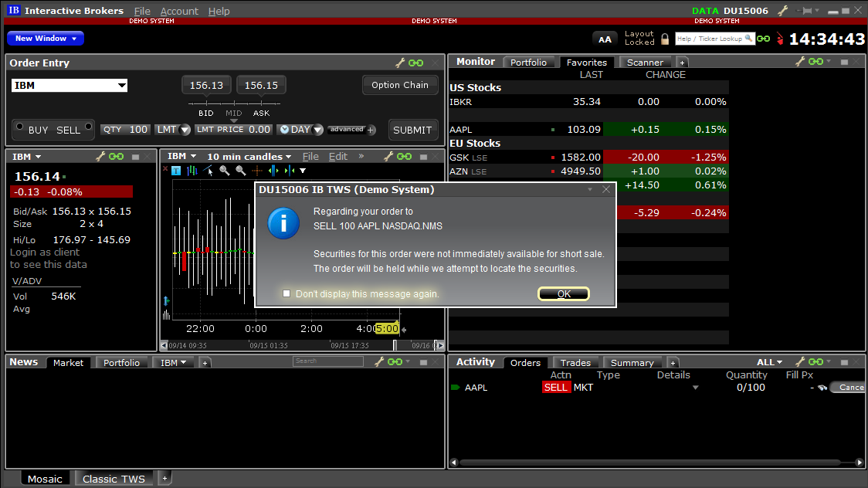Open the 10 min candles dropdown
This screenshot has height=488, width=868.
249,157
